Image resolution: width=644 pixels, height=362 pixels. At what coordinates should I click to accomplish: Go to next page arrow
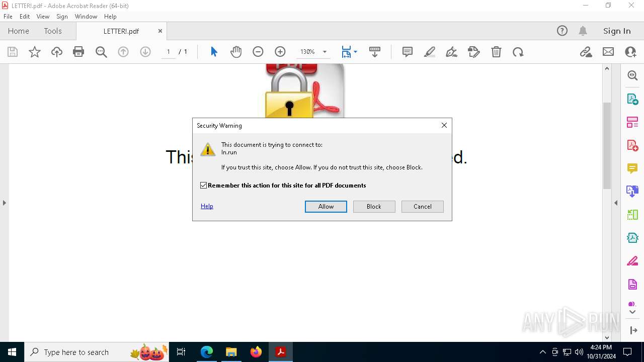pos(145,52)
